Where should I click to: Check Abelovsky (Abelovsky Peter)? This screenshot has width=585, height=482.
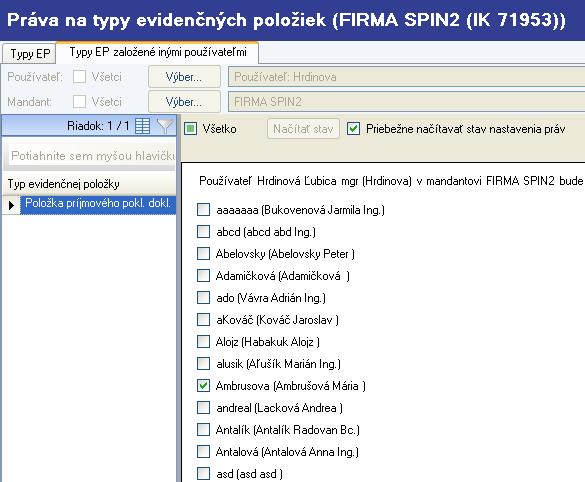[203, 254]
